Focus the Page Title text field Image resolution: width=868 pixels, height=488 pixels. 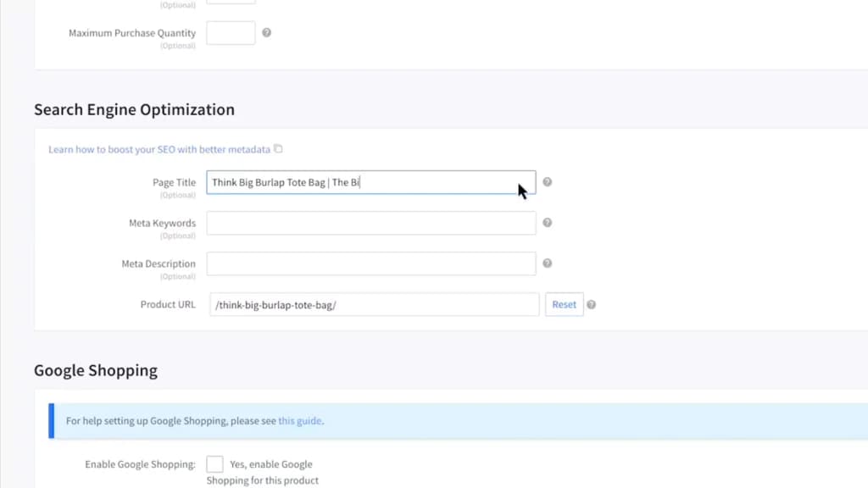coord(371,182)
